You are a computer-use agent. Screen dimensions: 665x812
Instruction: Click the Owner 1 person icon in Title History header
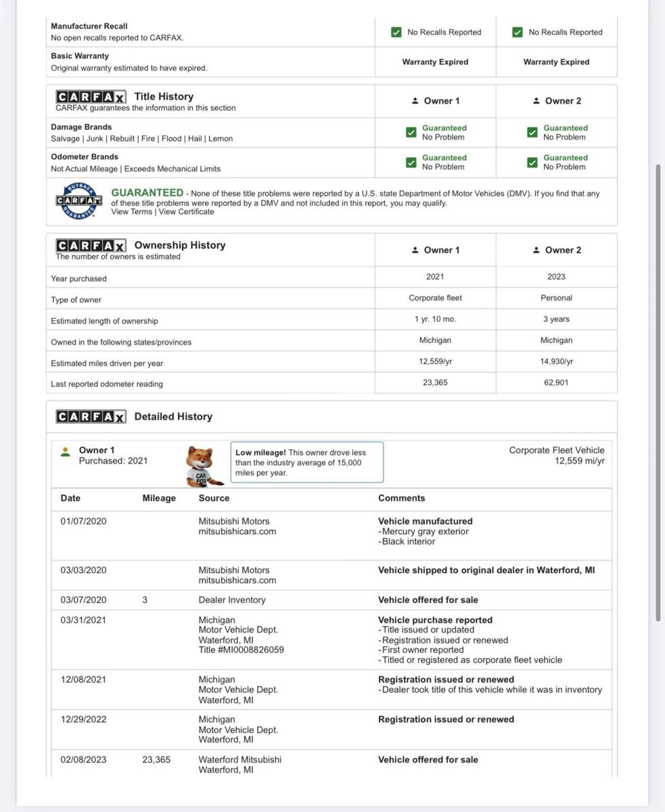(x=415, y=101)
